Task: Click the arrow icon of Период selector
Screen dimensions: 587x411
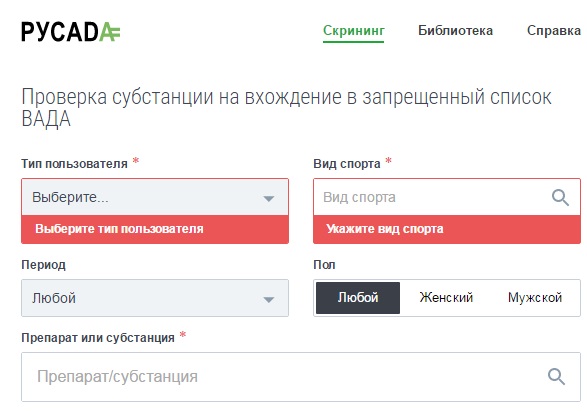Action: [x=269, y=299]
